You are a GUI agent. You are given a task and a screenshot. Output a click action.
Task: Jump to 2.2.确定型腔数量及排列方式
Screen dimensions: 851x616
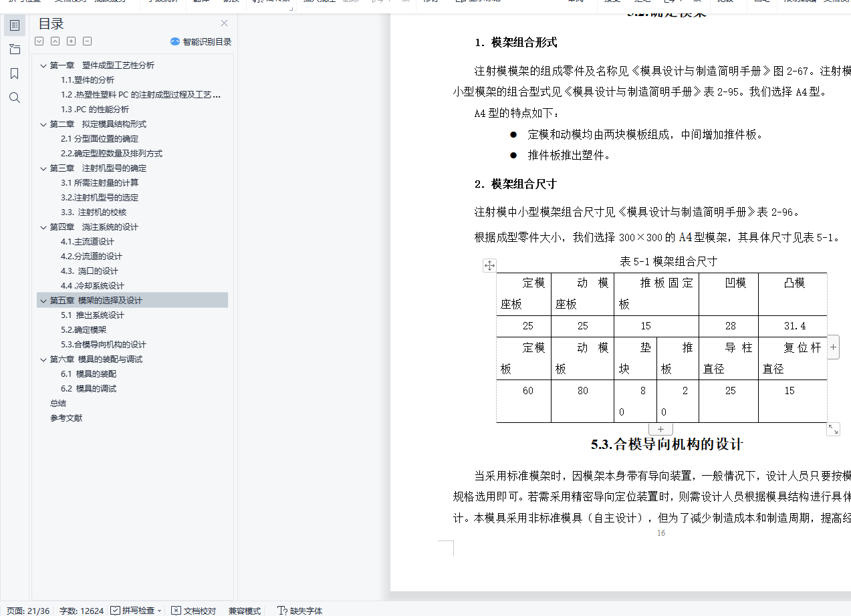(x=112, y=153)
